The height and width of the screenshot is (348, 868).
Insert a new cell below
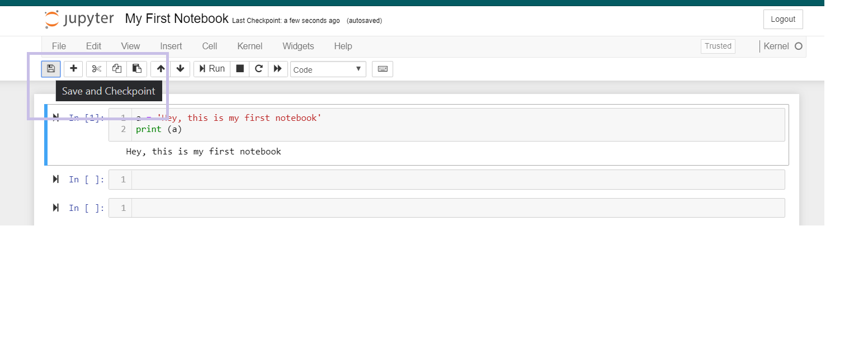(73, 69)
